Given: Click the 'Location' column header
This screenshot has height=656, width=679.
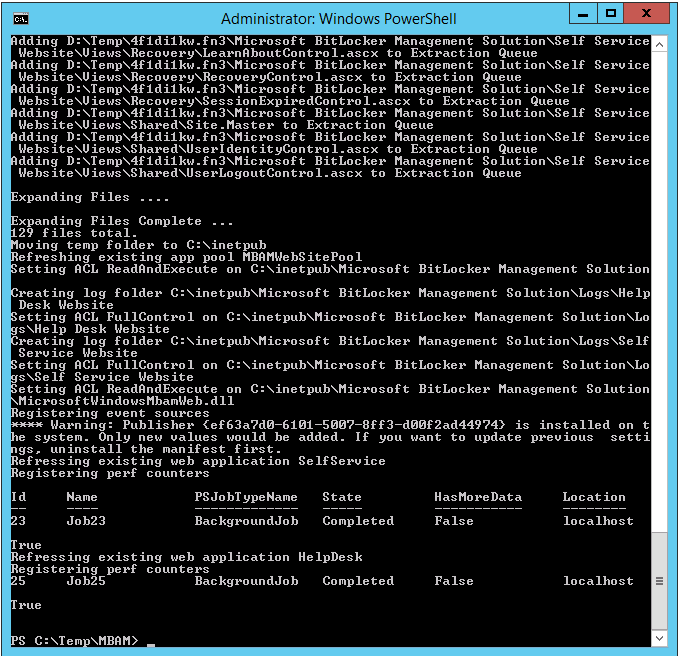Looking at the screenshot, I should (x=594, y=497).
